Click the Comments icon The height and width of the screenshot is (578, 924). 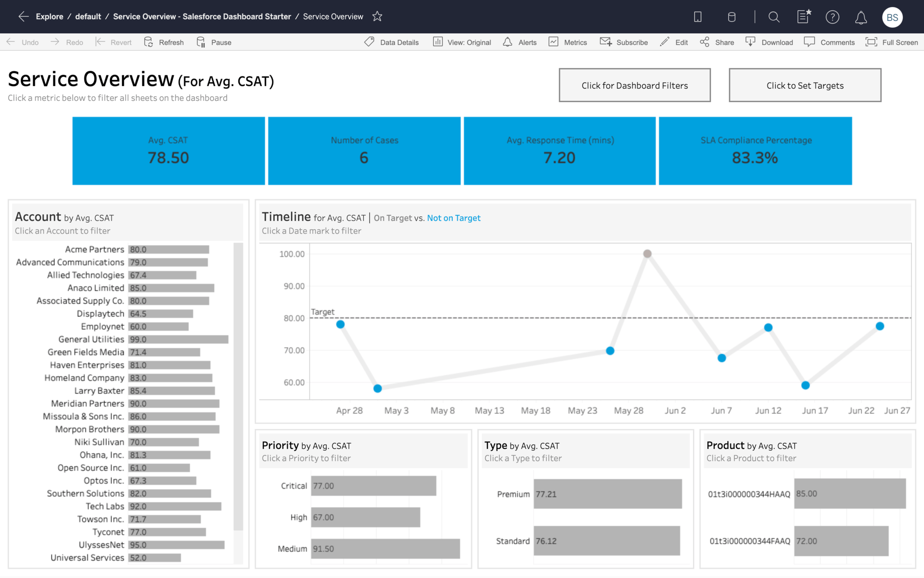pos(809,42)
